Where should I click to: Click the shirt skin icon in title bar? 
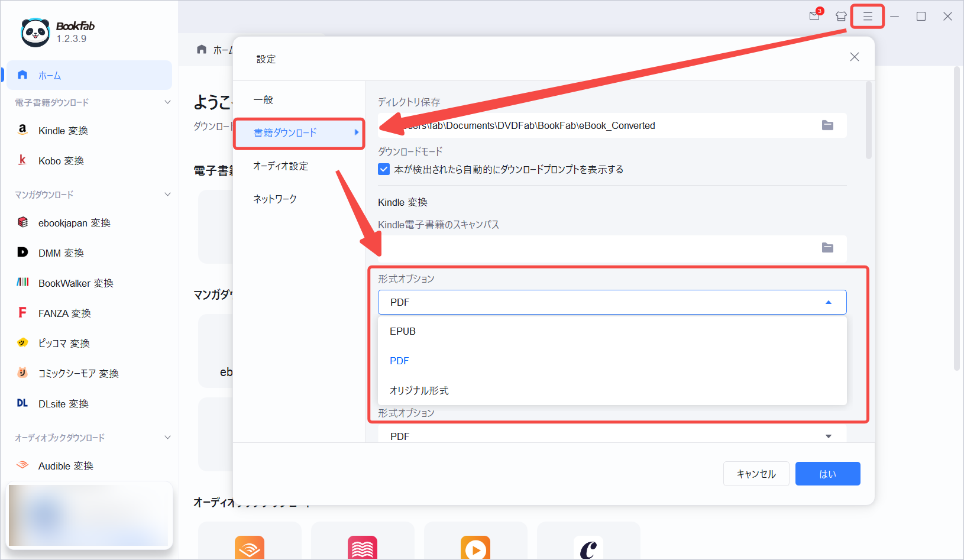(x=841, y=17)
